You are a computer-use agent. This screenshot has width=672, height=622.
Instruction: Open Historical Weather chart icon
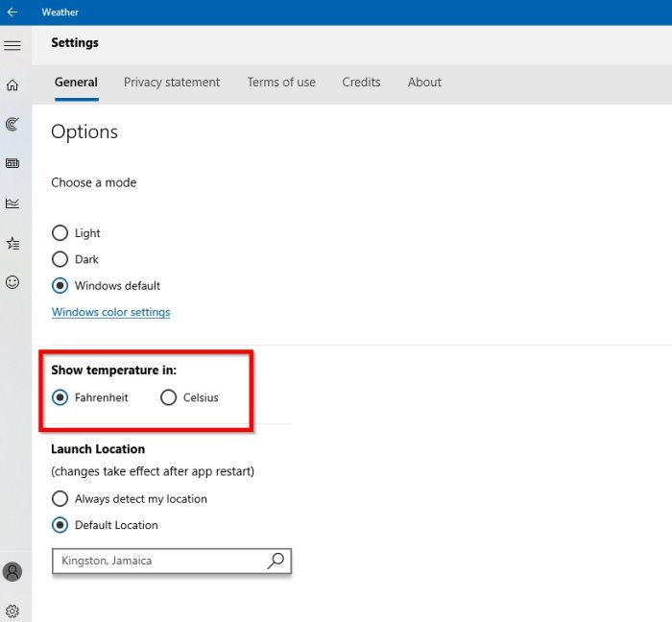(12, 203)
